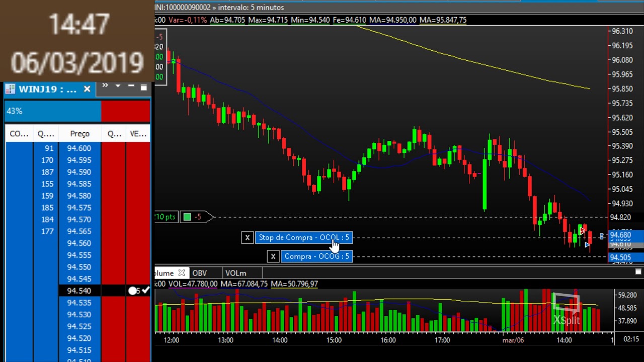
Task: Click the red triangle trade marker
Action: pyautogui.click(x=583, y=231)
